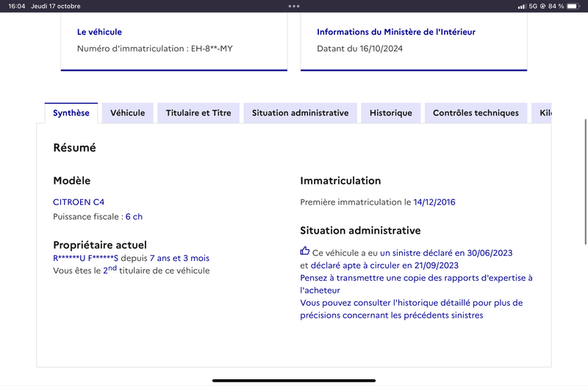Tap the home indicator bar at bottom

tap(294, 380)
